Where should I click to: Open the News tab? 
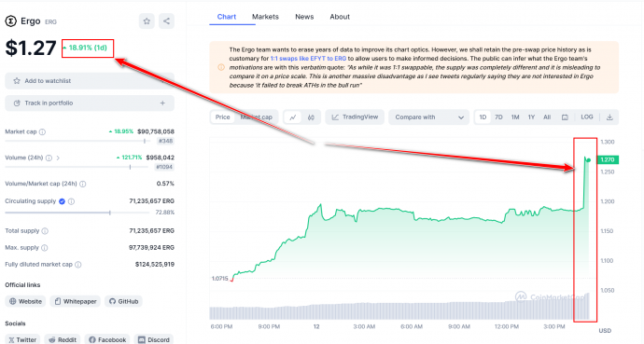304,17
